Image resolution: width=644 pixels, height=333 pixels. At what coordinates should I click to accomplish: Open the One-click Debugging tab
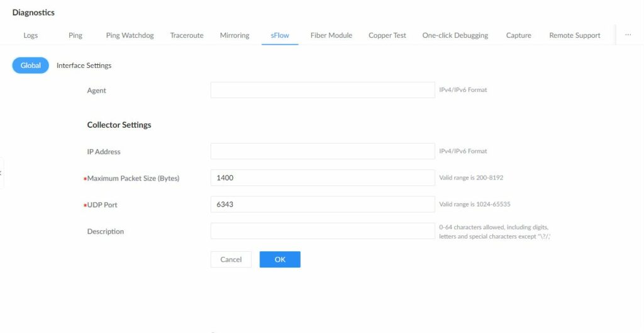455,35
